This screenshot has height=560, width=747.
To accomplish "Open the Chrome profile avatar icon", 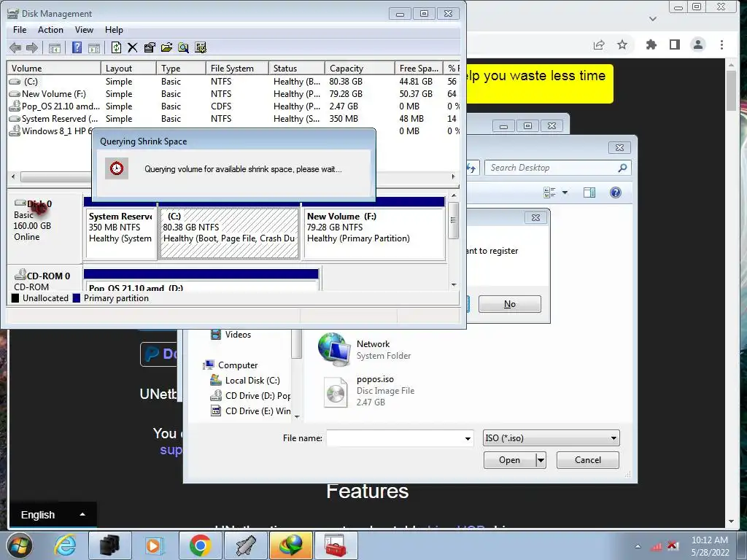I will 698,44.
